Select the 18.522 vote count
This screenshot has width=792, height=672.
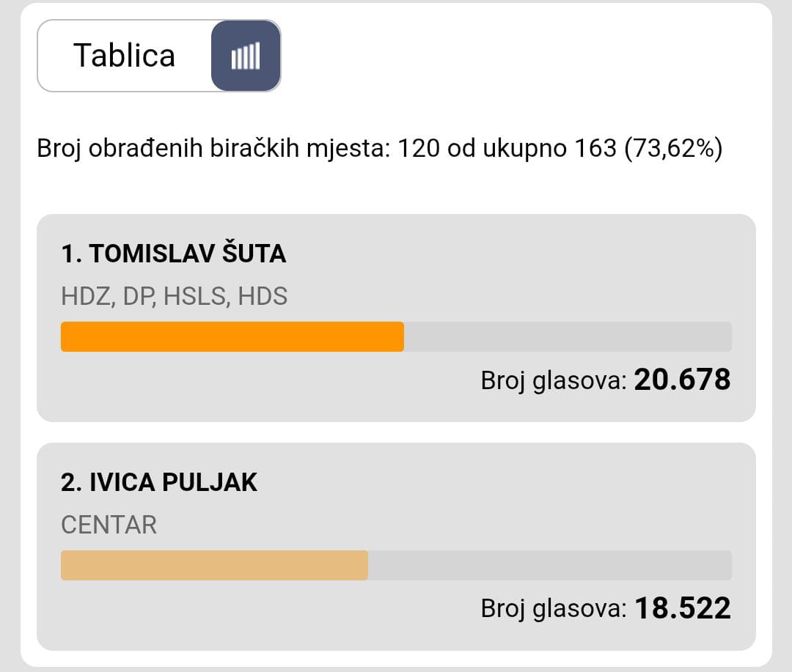tap(683, 608)
